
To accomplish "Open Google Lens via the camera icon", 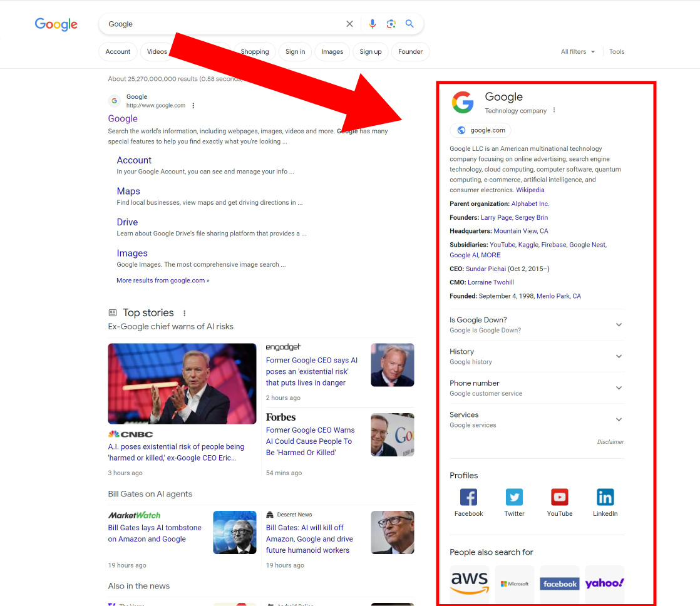I will coord(391,24).
